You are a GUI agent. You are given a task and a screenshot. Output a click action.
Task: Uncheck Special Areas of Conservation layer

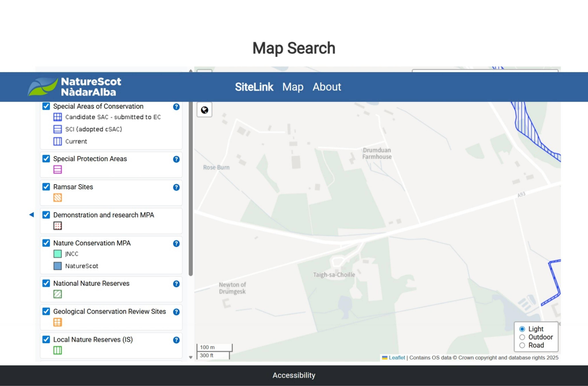coord(46,106)
